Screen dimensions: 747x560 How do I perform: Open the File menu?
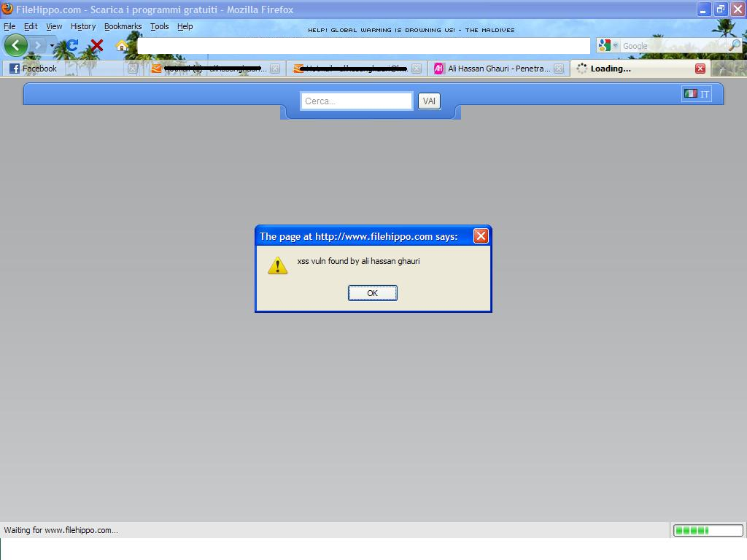coord(9,26)
